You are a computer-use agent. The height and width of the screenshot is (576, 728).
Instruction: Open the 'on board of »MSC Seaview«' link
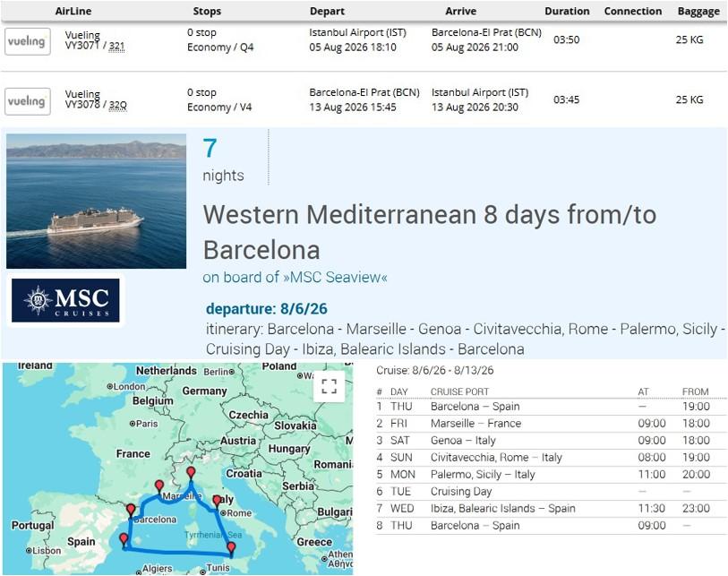(x=295, y=278)
